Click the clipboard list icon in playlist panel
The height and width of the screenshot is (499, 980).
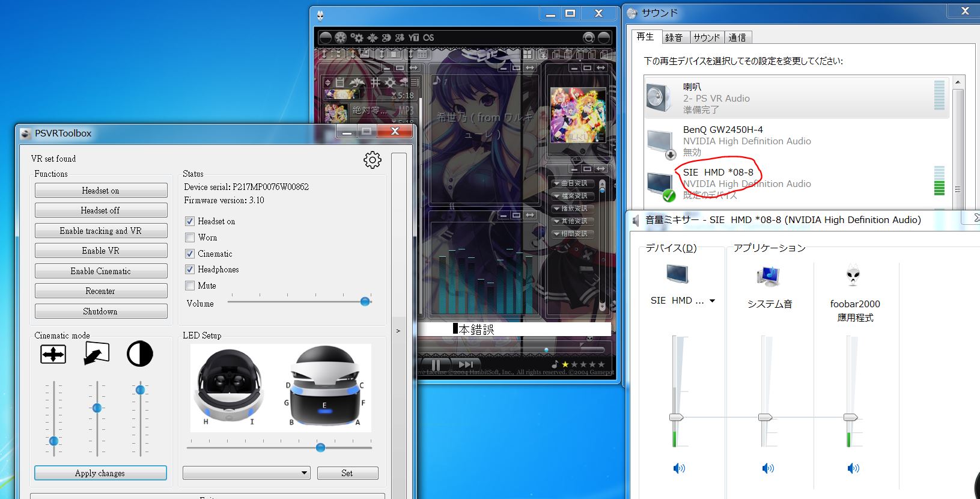[x=339, y=82]
